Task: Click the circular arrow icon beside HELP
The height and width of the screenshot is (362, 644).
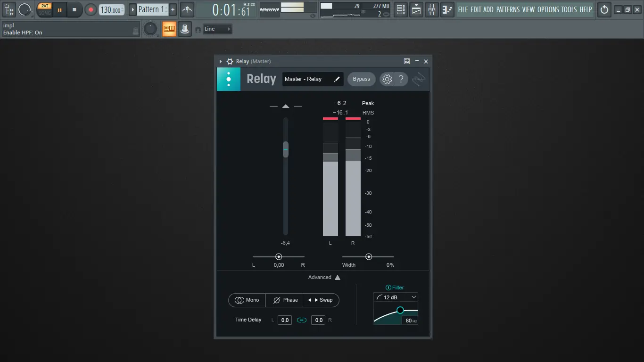Action: point(604,9)
